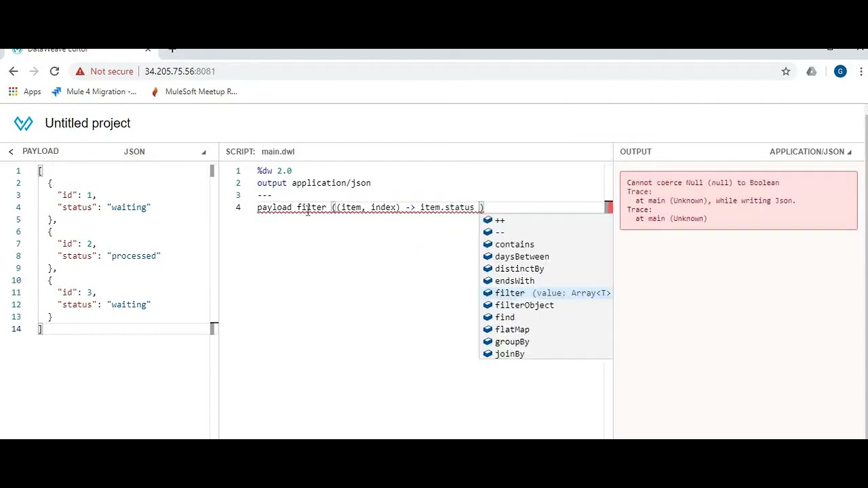This screenshot has height=488, width=868.
Task: Open MuleSoft Meetup bookmark
Action: pos(194,91)
